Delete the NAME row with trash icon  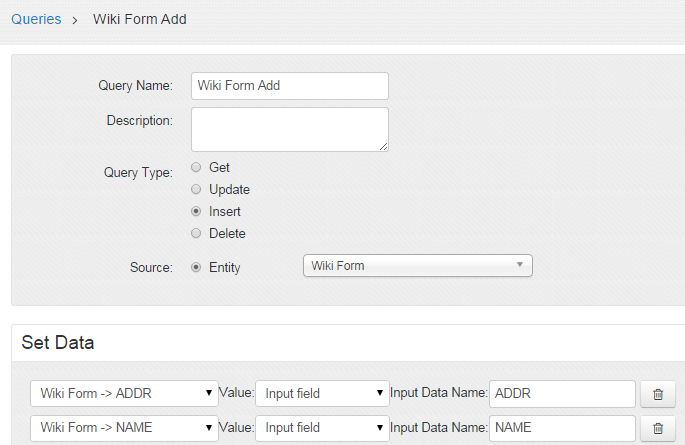(x=657, y=428)
